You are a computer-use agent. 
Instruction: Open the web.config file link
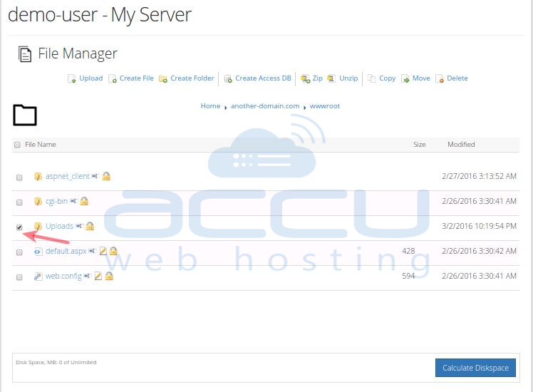pyautogui.click(x=63, y=276)
